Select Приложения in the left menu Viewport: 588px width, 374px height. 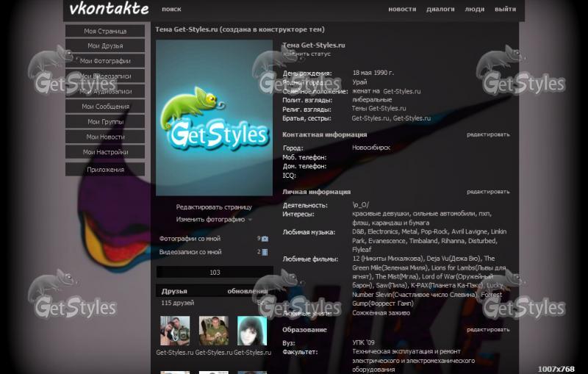(105, 170)
